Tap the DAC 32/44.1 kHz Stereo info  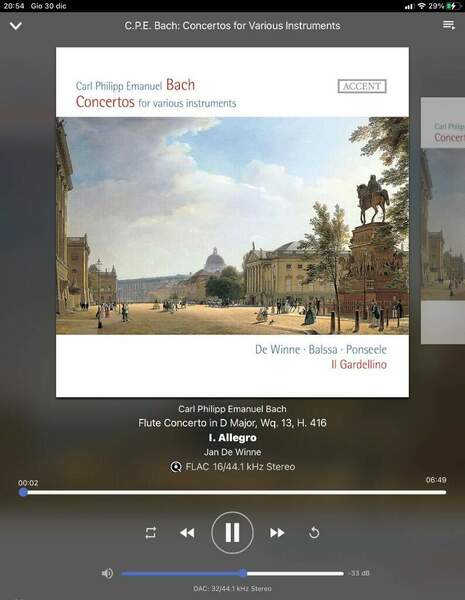coord(232,589)
